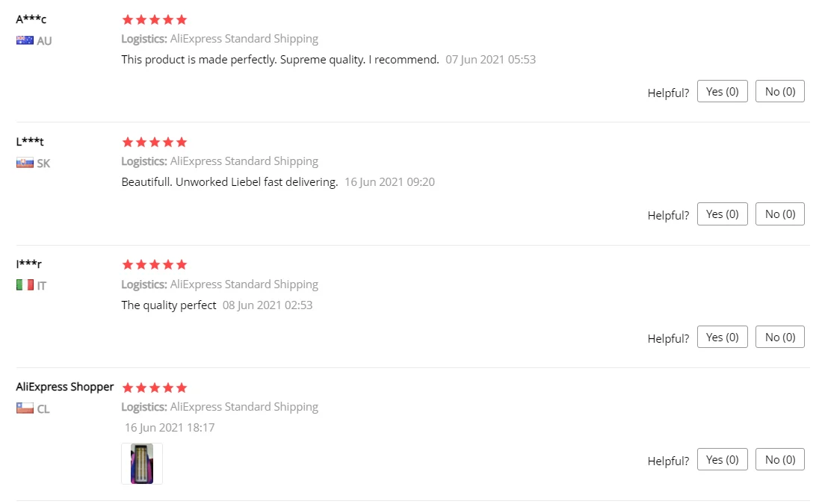Click the Chile flag icon beside CL
822x504 pixels.
click(25, 408)
